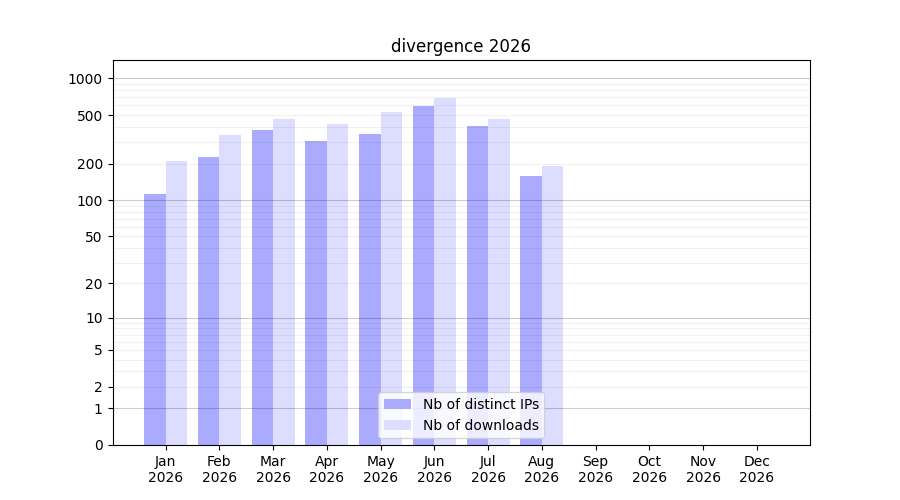
Task: Click the 'Nov 2026' x-axis label
Action: tap(704, 469)
